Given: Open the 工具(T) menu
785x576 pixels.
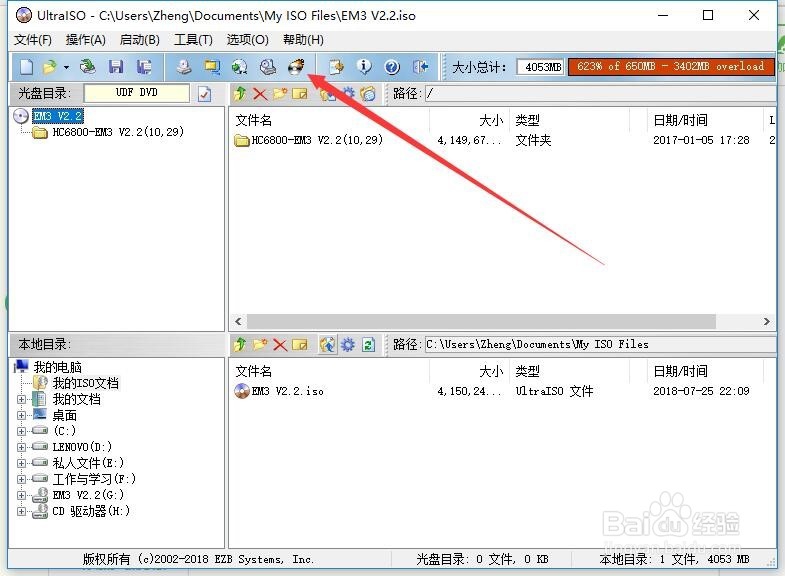Looking at the screenshot, I should 193,40.
